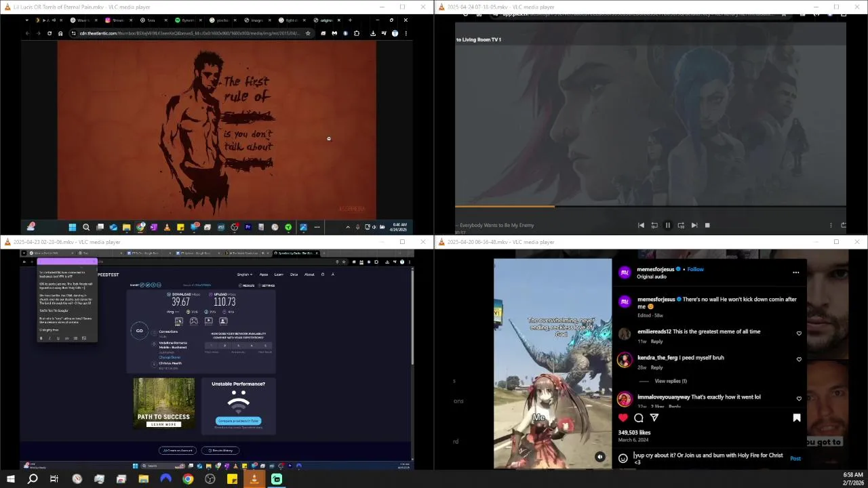Open Task View from the taskbar
The height and width of the screenshot is (488, 868).
54,479
